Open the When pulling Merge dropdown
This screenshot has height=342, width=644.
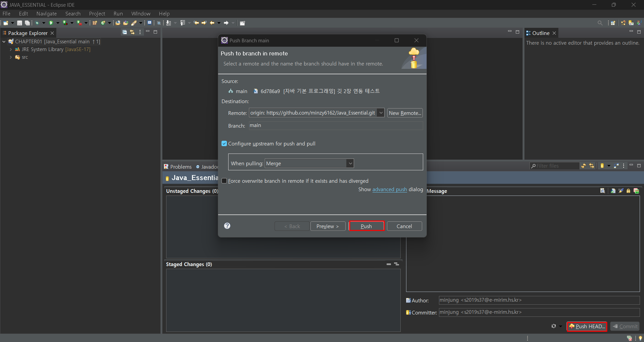350,163
